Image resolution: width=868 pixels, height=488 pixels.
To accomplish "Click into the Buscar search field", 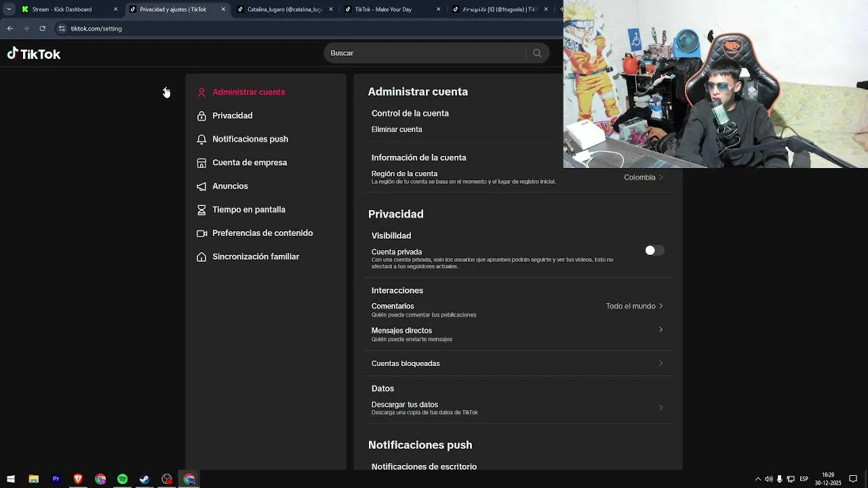I will [427, 53].
